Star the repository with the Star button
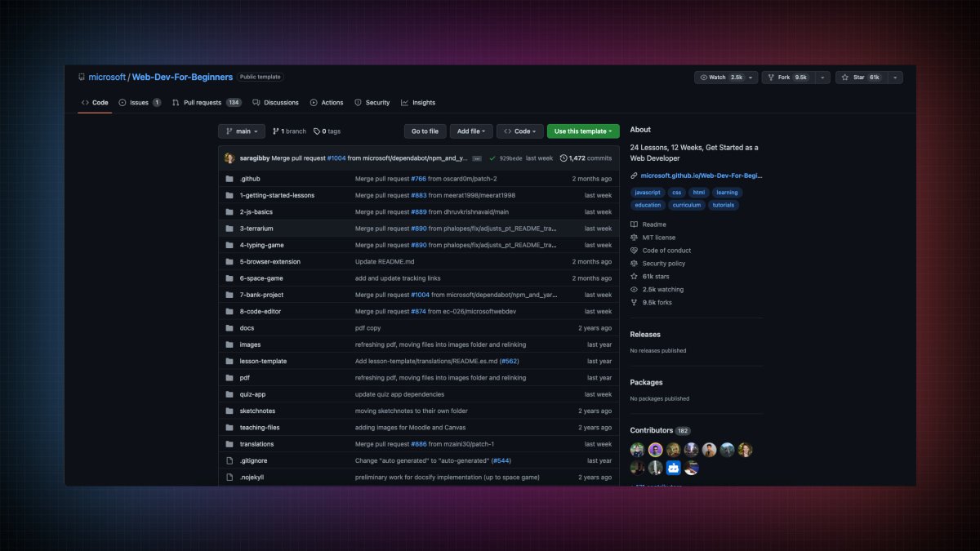This screenshot has height=551, width=980. tap(860, 78)
